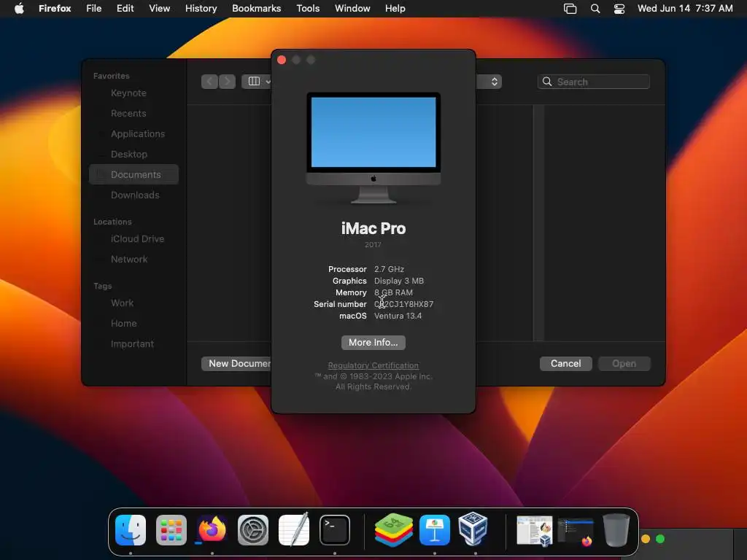
Task: Open Terminal from the Dock
Action: click(334, 530)
